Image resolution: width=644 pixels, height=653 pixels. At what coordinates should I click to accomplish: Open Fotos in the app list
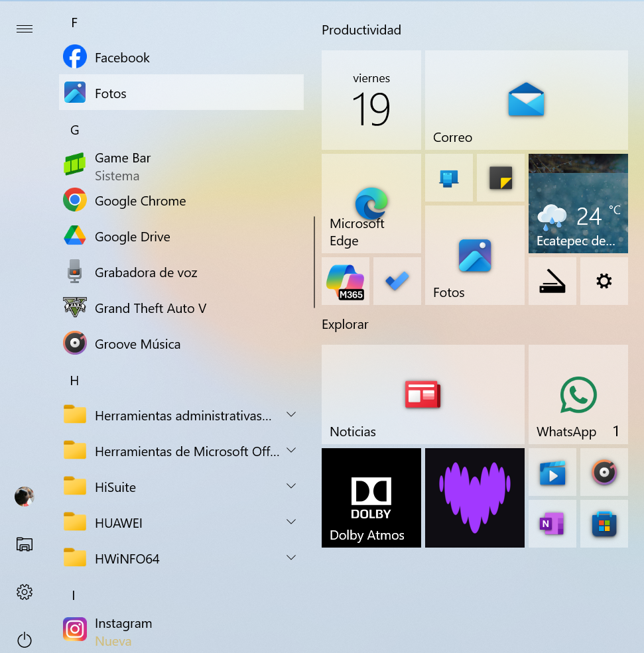pyautogui.click(x=181, y=92)
